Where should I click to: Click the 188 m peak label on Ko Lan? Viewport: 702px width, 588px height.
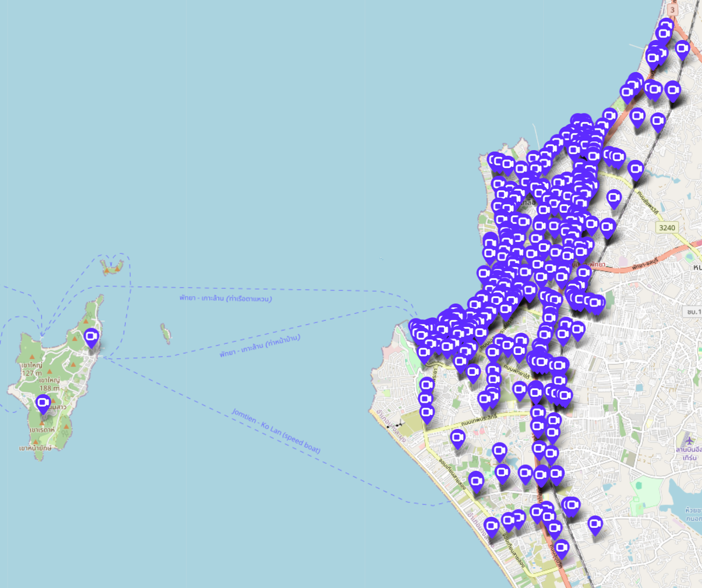click(x=49, y=388)
